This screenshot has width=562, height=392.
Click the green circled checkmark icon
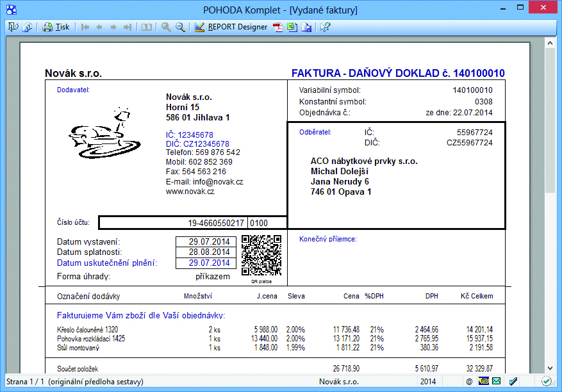(x=546, y=381)
